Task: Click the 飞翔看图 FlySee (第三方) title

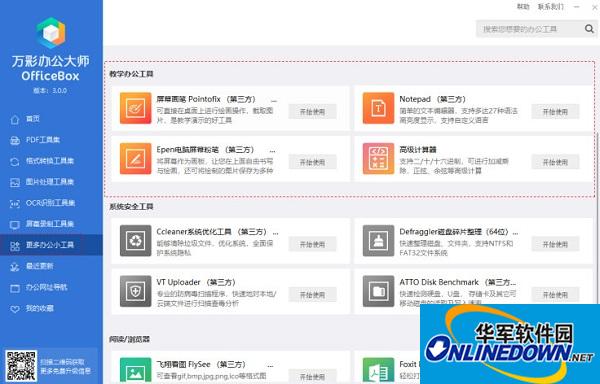Action: [x=201, y=364]
